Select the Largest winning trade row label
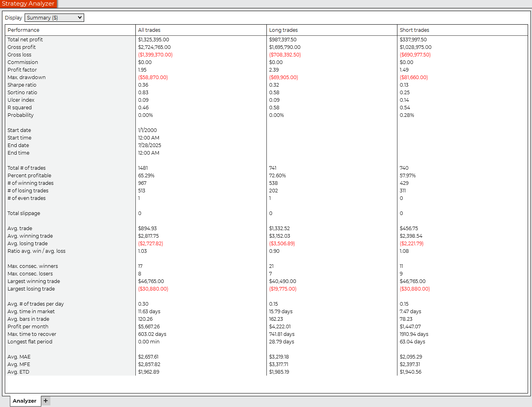The image size is (532, 407). point(34,281)
